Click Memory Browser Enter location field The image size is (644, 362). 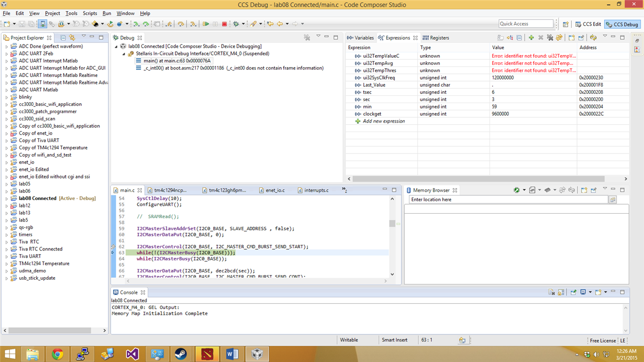coord(508,200)
